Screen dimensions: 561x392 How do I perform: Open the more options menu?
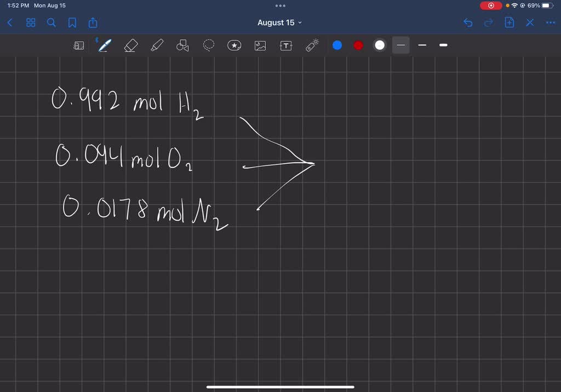point(551,22)
